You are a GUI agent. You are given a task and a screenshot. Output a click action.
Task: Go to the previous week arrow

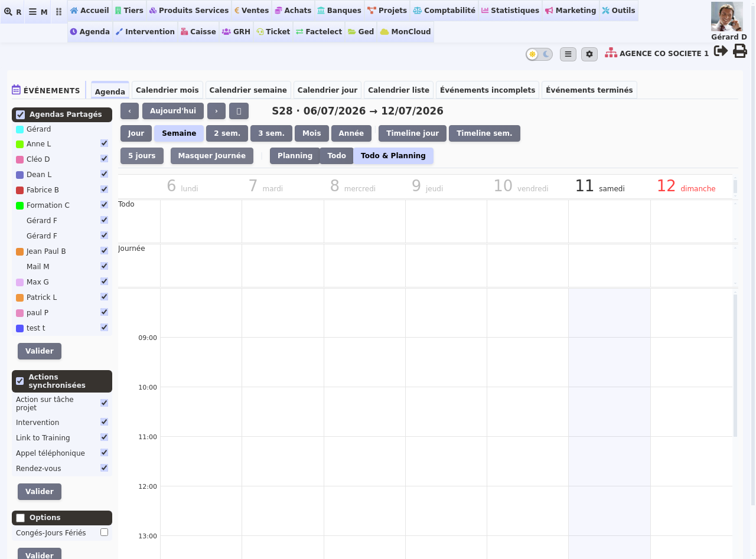(130, 111)
